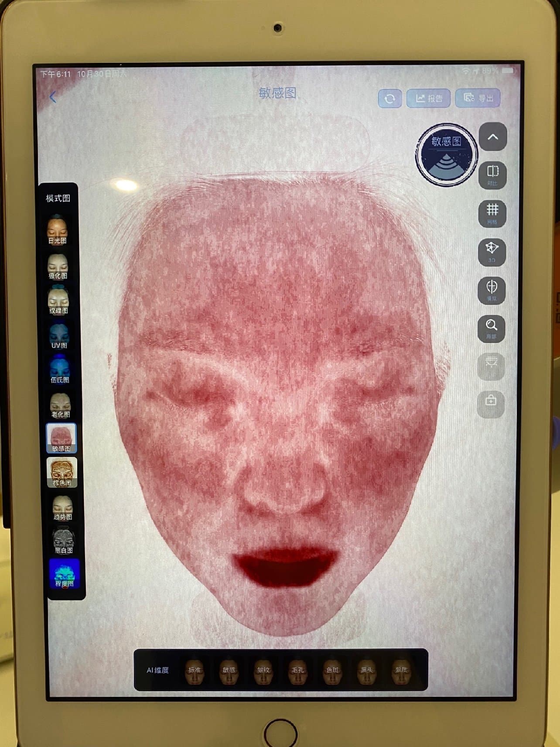The image size is (560, 747).
Task: Select the 程度图 heatmap mode
Action: pos(64,573)
